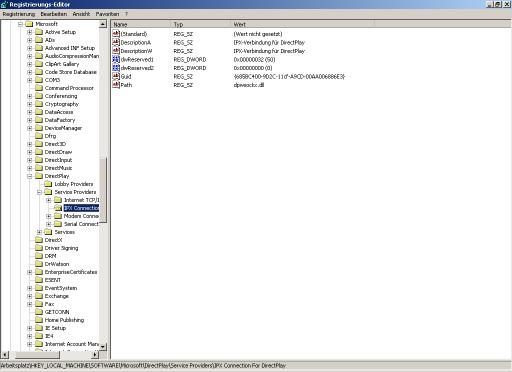The image size is (512, 372).
Task: Select the ClipArt Gallery tree item
Action: click(x=62, y=64)
